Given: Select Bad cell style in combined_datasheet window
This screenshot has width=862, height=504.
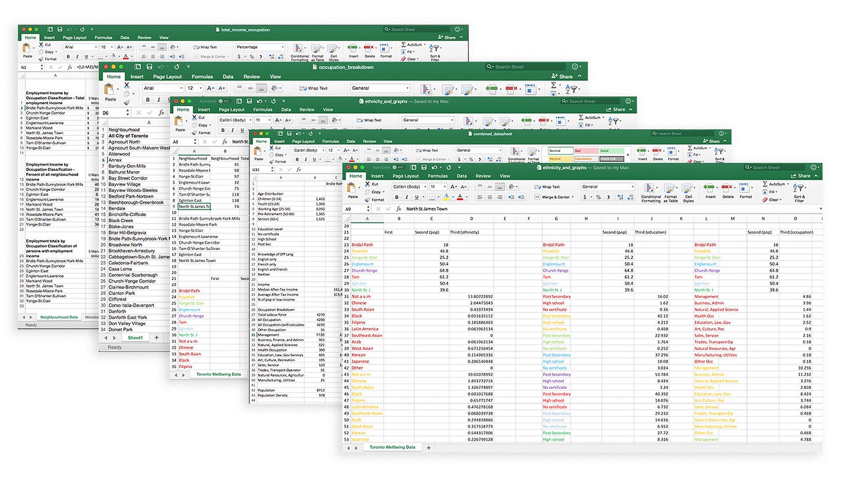Looking at the screenshot, I should tap(586, 151).
